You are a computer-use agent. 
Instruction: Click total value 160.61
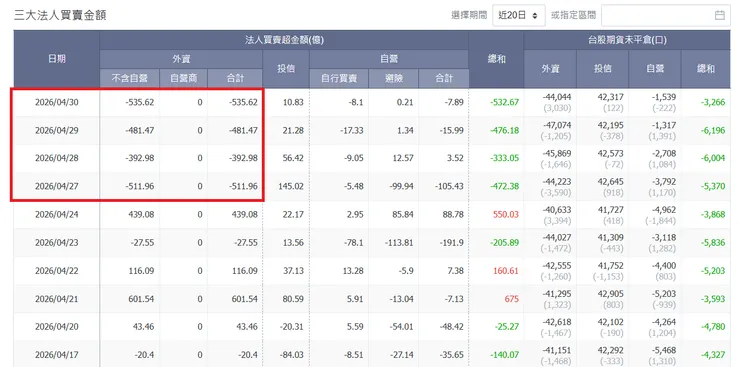(505, 270)
